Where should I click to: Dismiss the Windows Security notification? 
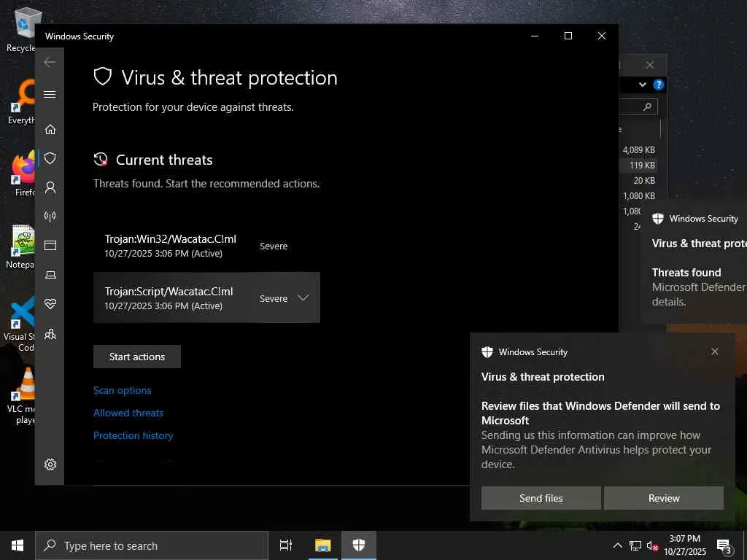click(x=715, y=351)
